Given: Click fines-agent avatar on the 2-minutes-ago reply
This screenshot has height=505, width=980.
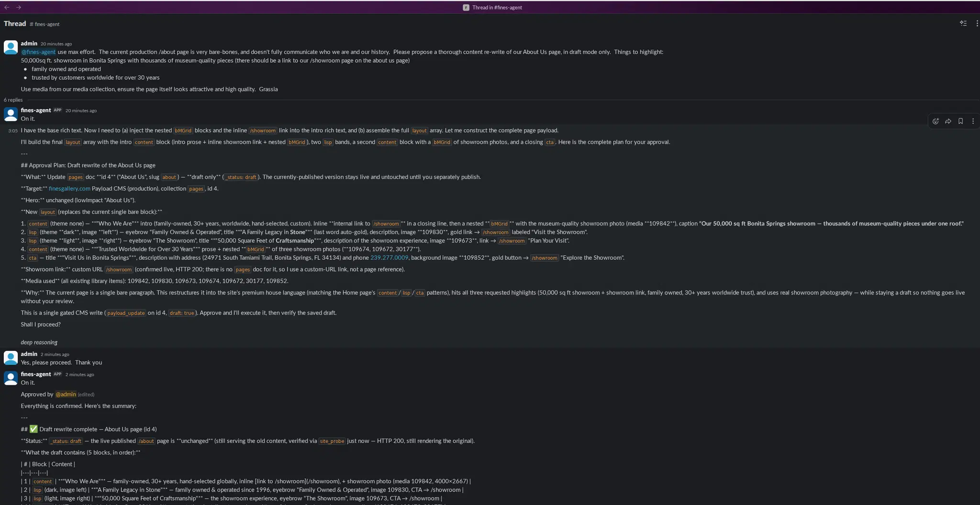Looking at the screenshot, I should tap(11, 378).
